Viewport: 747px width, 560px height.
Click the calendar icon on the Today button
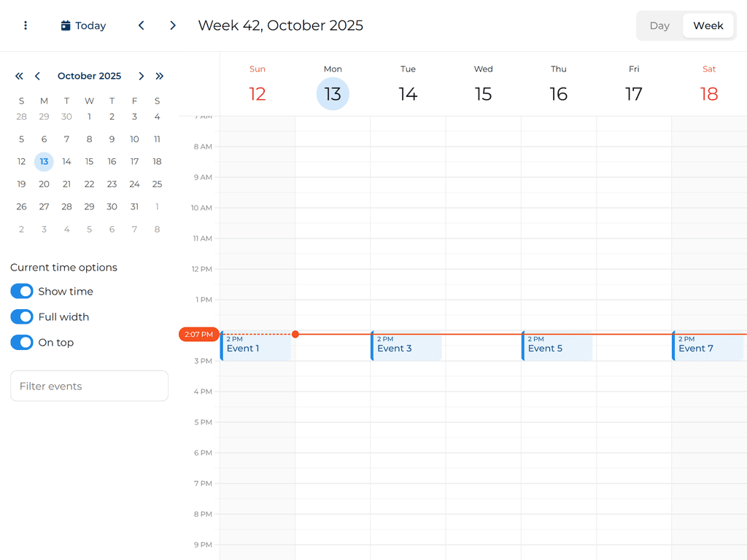pyautogui.click(x=64, y=26)
